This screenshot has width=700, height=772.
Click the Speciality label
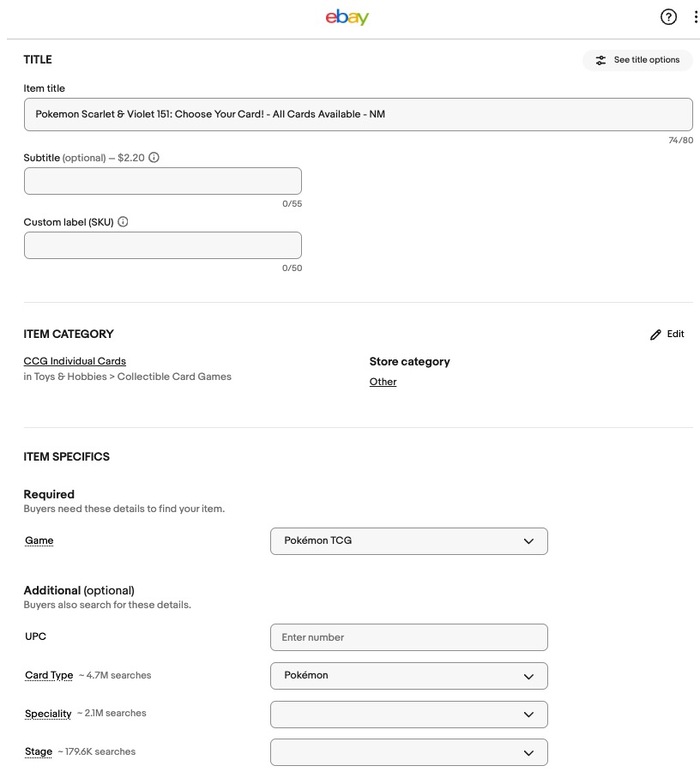click(x=48, y=714)
